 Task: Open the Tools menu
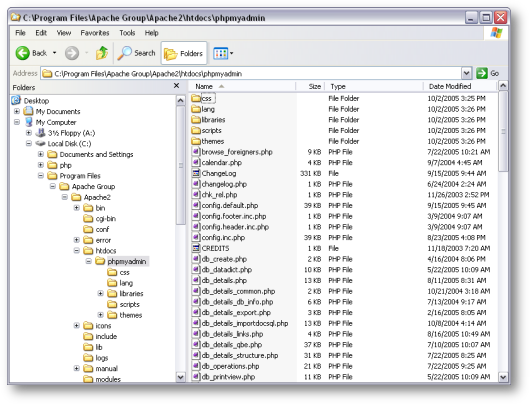coord(127,33)
